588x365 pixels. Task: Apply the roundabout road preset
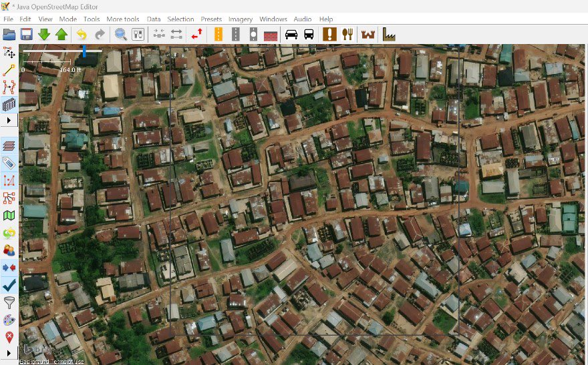click(x=253, y=35)
